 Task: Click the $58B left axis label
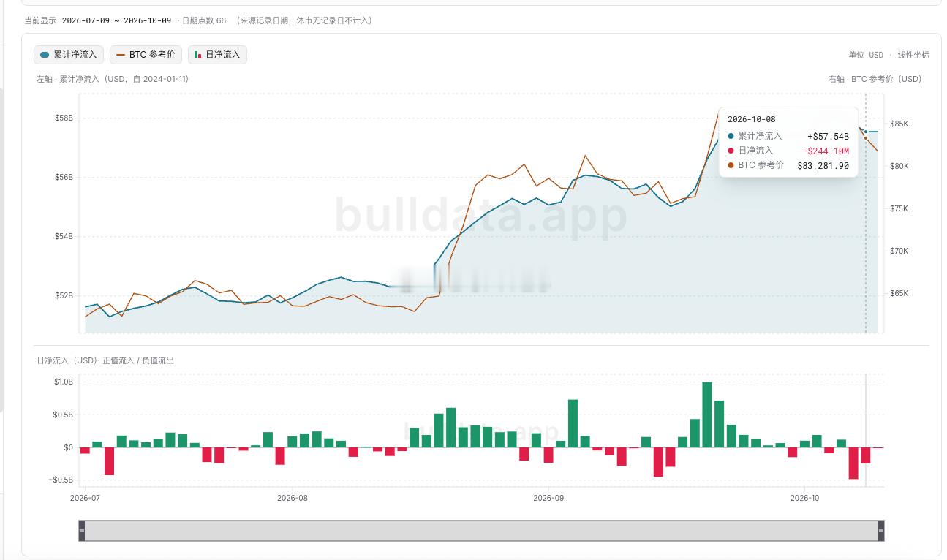coord(64,118)
